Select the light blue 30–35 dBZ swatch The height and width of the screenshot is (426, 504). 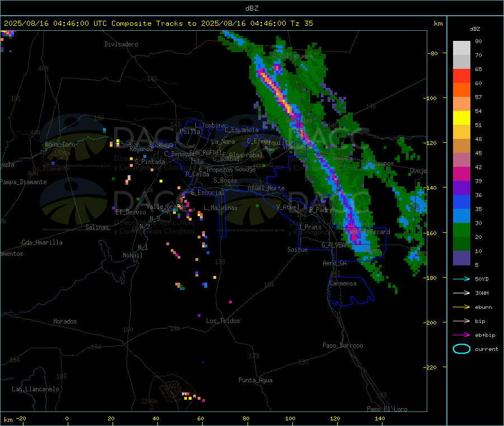click(461, 216)
